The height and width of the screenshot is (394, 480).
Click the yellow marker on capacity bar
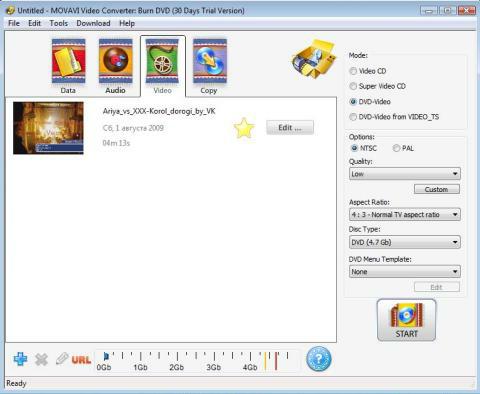coord(266,361)
